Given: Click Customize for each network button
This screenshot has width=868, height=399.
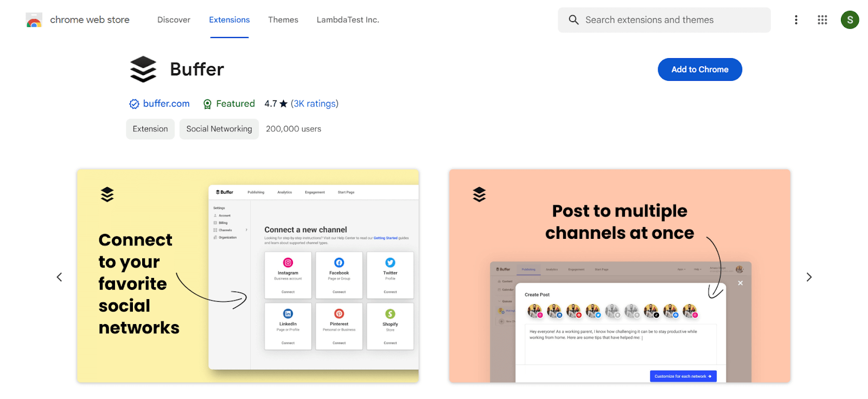Looking at the screenshot, I should tap(683, 376).
